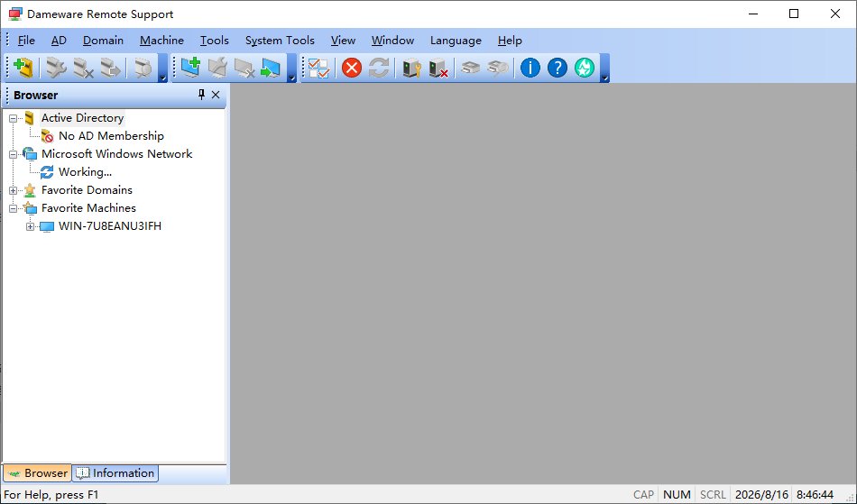857x504 pixels.
Task: Open the Domain menu
Action: pyautogui.click(x=104, y=41)
